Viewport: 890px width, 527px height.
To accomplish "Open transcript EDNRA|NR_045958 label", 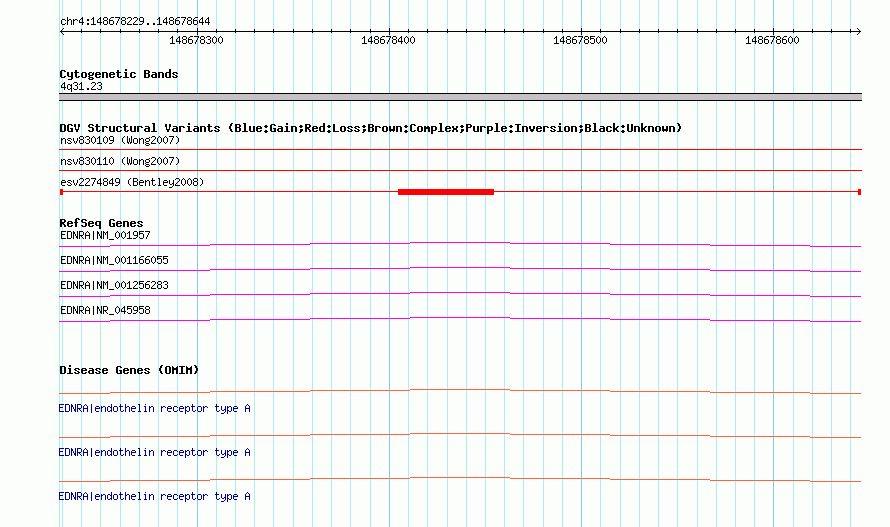I will click(105, 310).
